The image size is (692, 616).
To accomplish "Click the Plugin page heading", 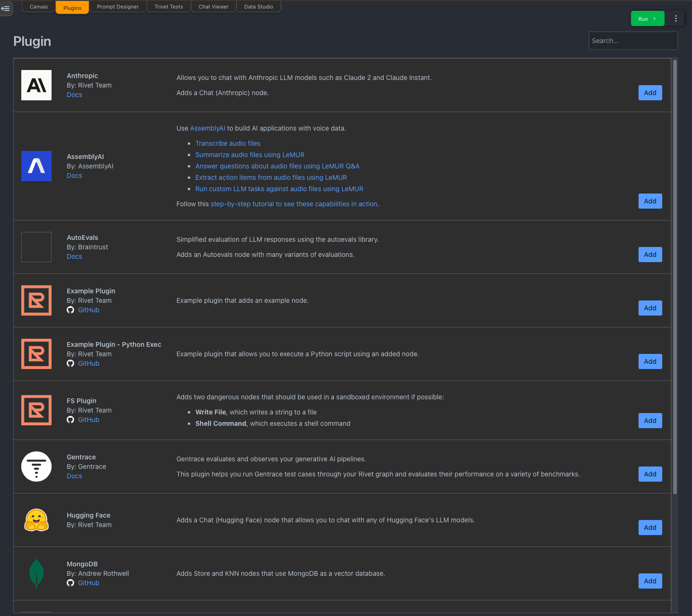I will (32, 41).
